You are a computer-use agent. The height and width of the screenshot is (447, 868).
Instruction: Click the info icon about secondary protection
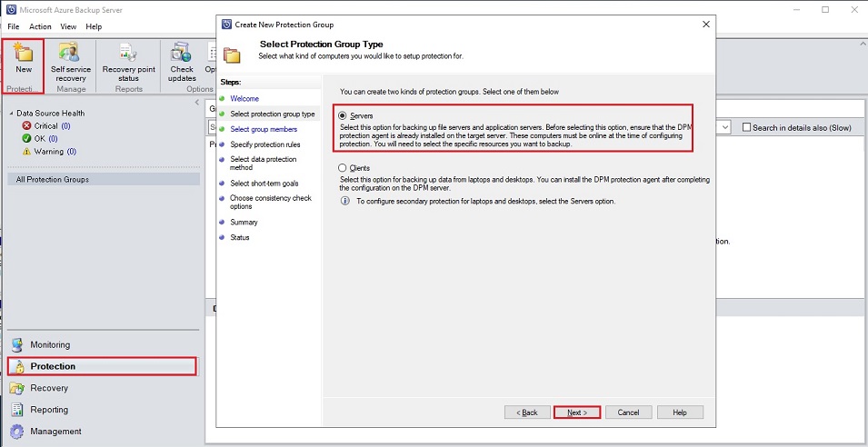point(344,201)
